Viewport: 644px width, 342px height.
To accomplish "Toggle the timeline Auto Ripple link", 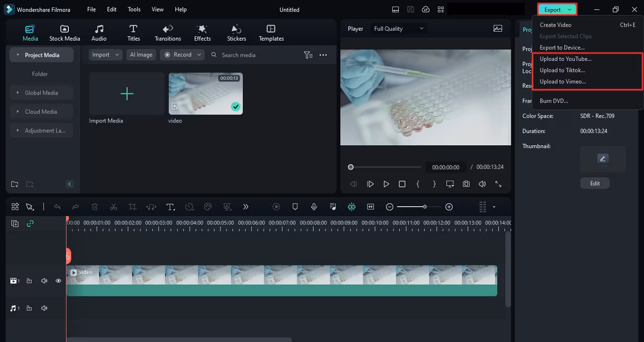I will click(30, 224).
